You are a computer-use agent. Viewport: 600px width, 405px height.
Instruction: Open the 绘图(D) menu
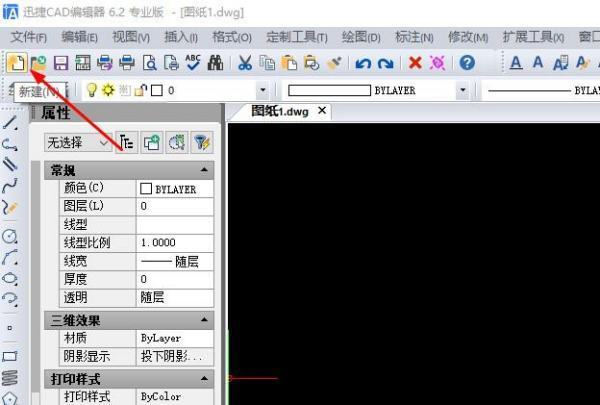click(x=361, y=37)
